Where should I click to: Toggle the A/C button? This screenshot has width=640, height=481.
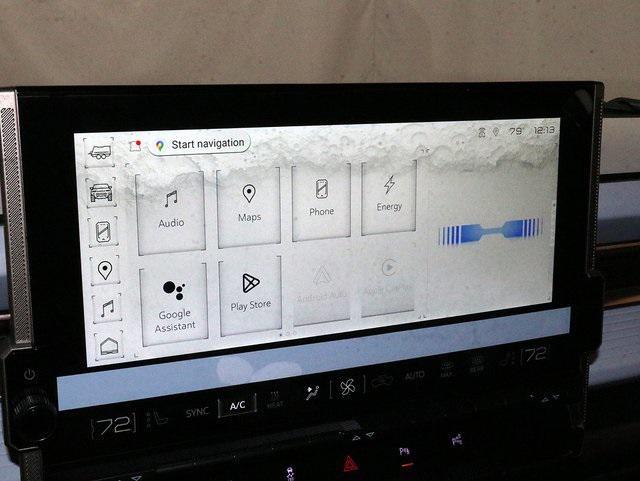pos(238,405)
